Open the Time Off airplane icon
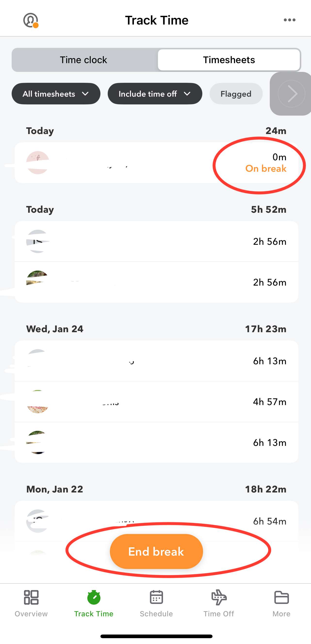Image resolution: width=311 pixels, height=644 pixels. click(x=219, y=598)
